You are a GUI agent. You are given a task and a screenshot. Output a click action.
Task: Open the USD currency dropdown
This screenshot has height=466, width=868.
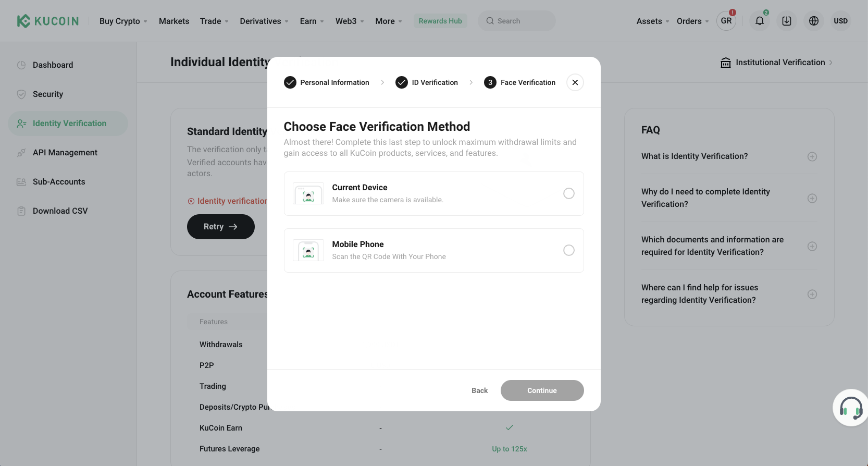coord(841,21)
